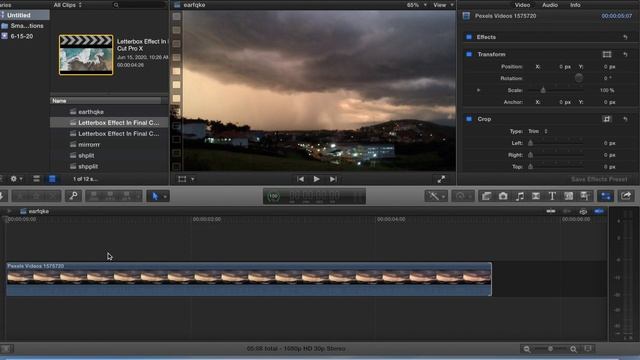640x360 pixels.
Task: Open the themes browser
Action: 585,196
